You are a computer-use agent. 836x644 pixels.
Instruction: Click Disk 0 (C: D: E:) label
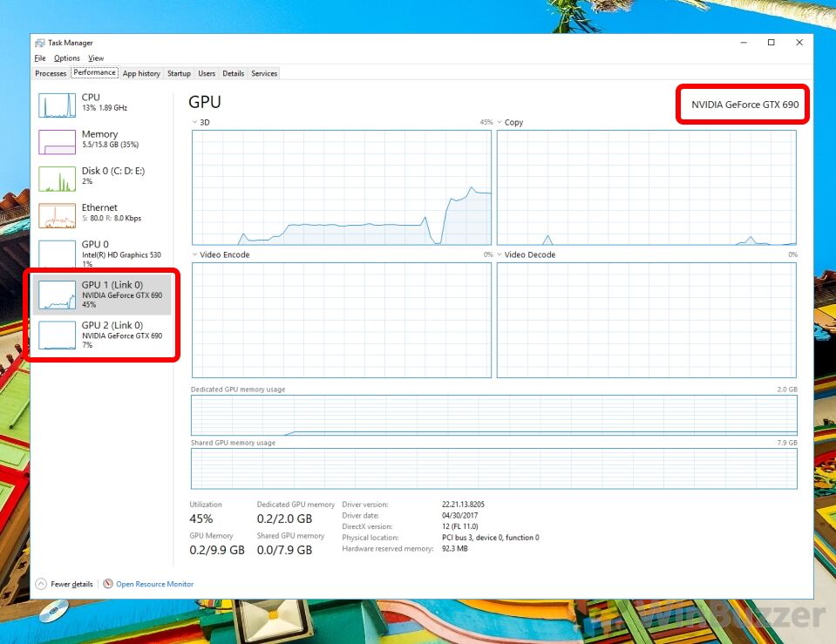[x=113, y=171]
